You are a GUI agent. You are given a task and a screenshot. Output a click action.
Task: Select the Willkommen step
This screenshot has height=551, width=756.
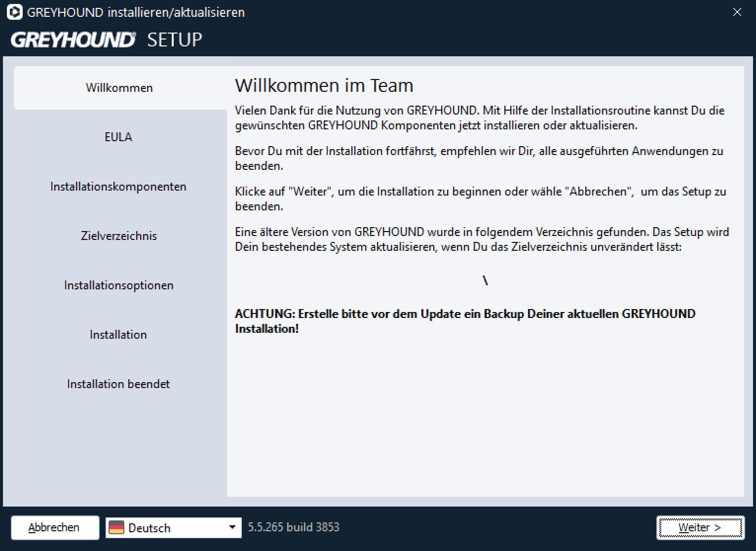coord(119,88)
